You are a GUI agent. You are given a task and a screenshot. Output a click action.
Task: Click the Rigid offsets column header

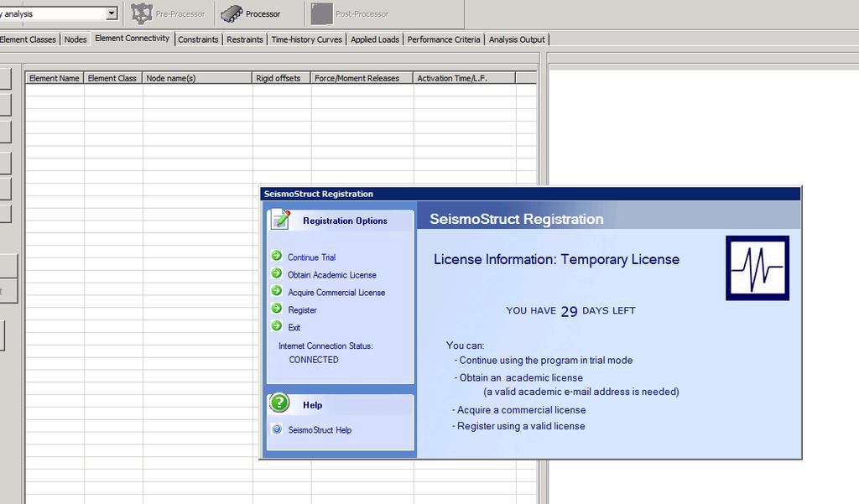pos(282,78)
